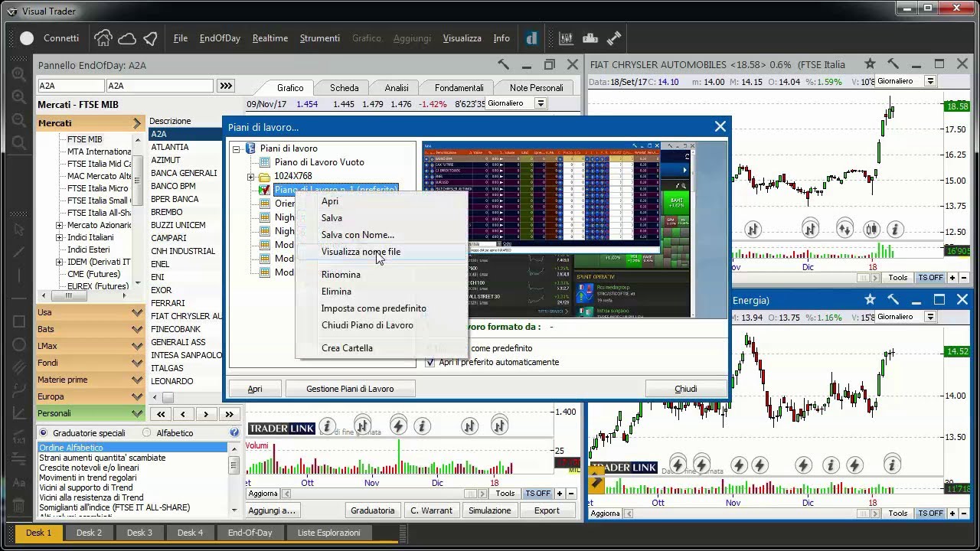Click the tag icon beside the cloud icon
This screenshot has height=551, width=980.
point(151,38)
